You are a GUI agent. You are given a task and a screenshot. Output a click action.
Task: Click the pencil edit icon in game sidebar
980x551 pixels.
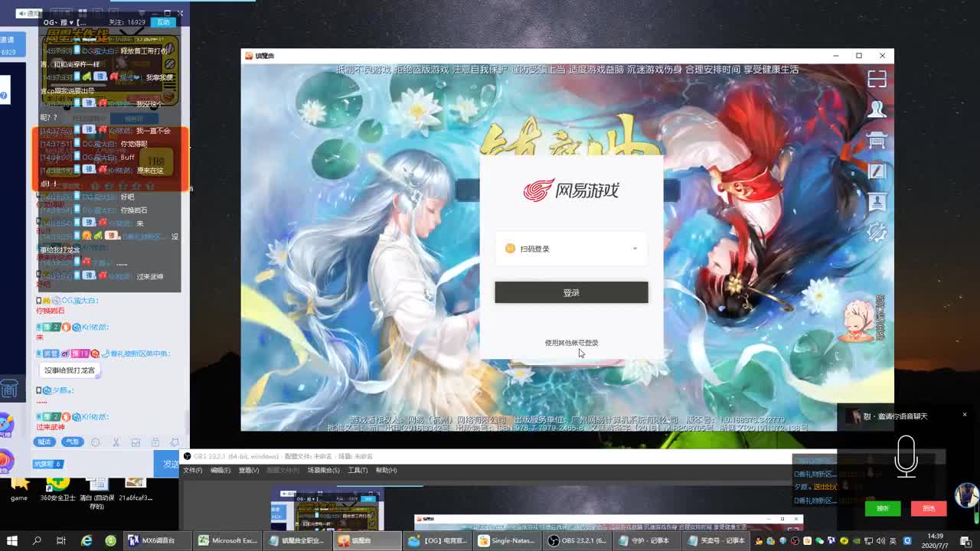pyautogui.click(x=877, y=171)
